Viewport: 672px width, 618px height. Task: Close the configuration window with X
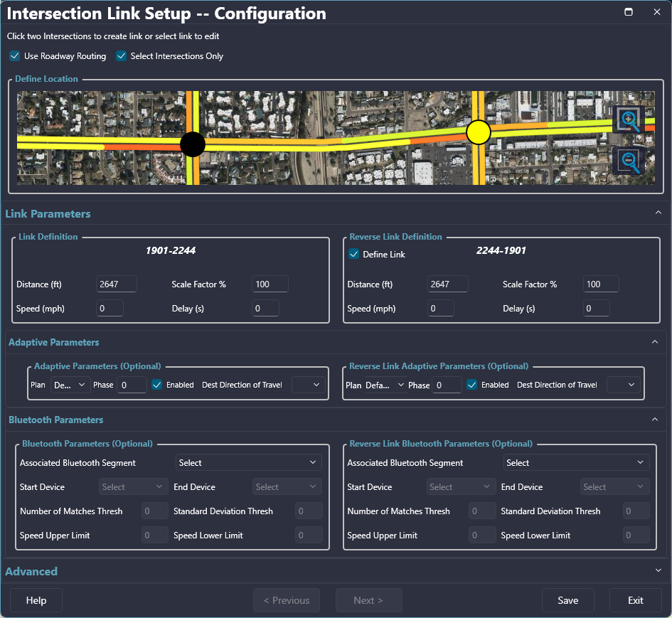point(657,12)
